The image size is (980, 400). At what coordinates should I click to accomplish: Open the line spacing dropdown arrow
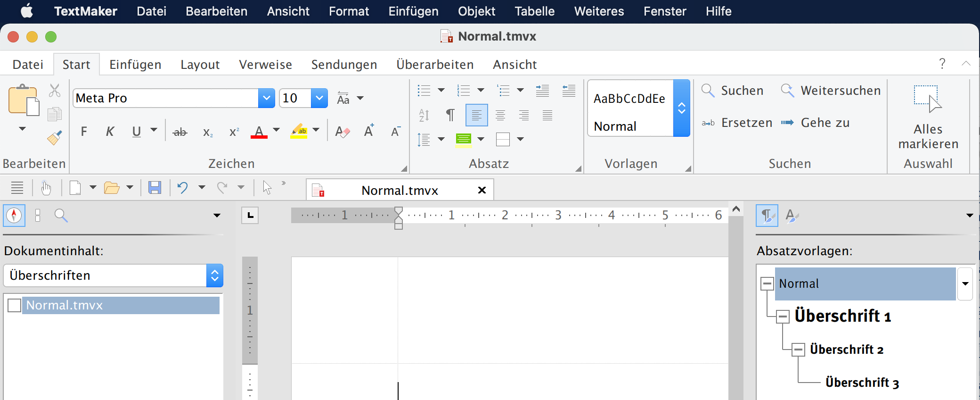click(x=441, y=139)
